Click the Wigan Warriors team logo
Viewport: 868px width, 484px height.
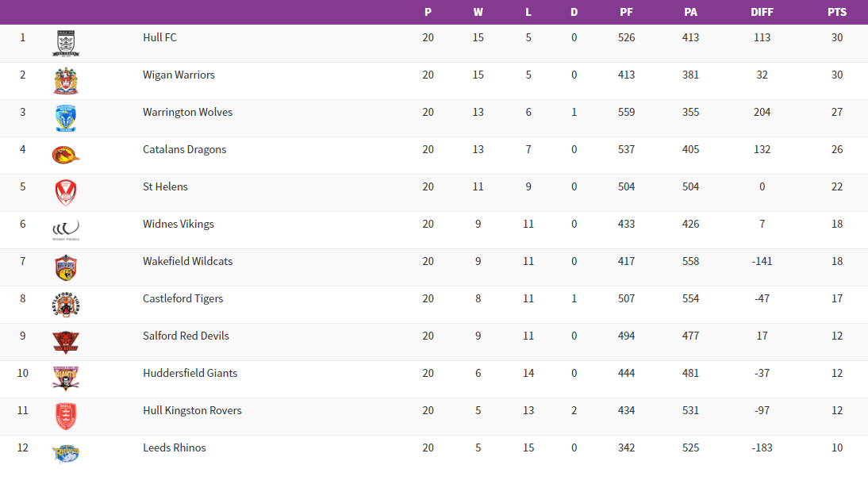66,81
